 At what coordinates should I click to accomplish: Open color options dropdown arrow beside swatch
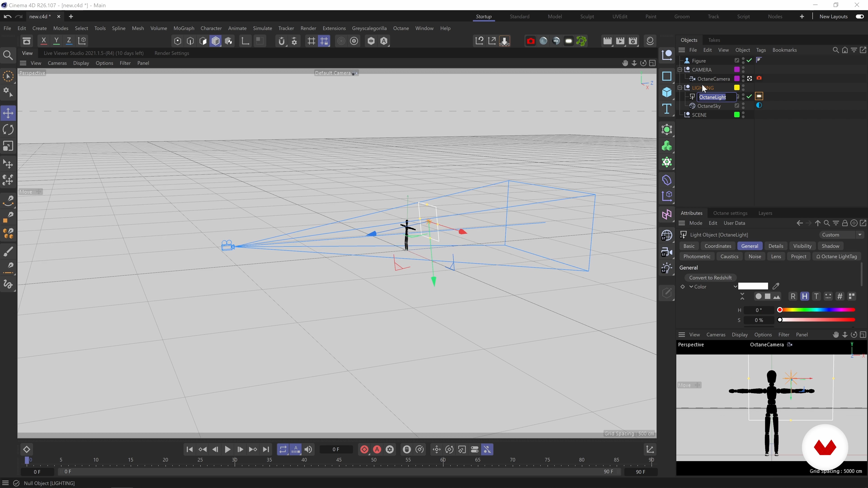735,287
